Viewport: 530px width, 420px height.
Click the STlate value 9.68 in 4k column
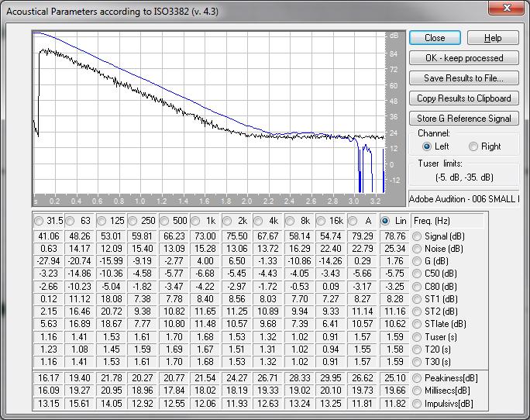click(x=268, y=324)
